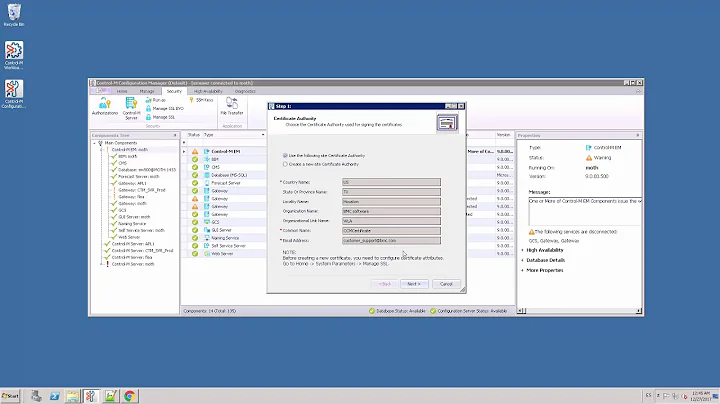
Task: Click the Start button
Action: coord(10,396)
